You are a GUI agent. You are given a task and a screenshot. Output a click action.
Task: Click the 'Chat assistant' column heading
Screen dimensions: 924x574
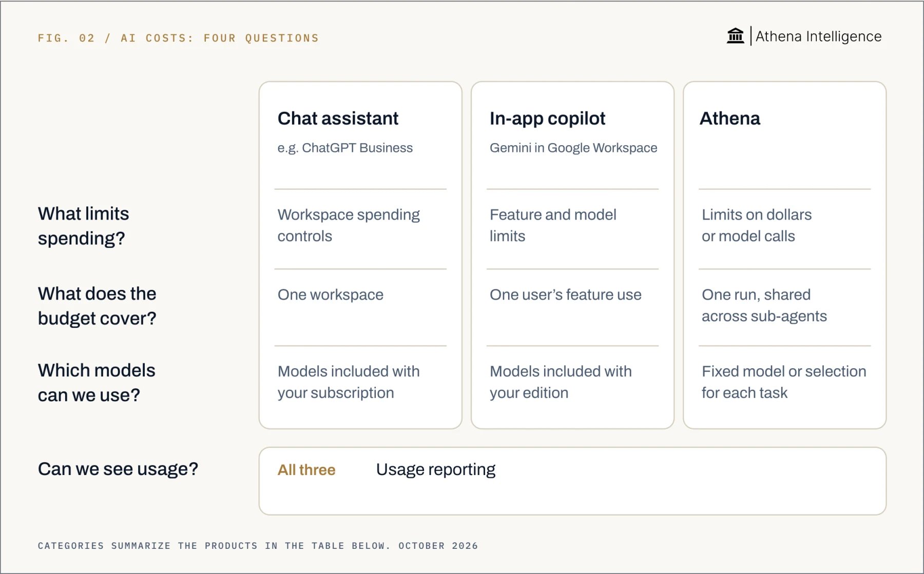pos(338,118)
